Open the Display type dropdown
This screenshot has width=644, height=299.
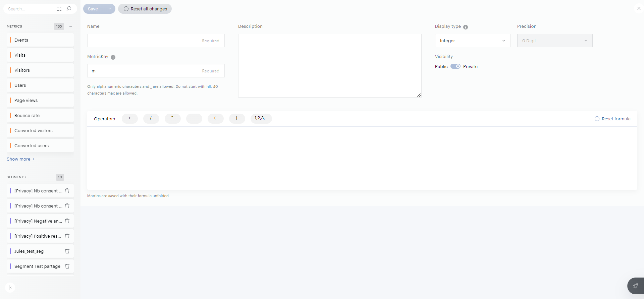coord(472,41)
